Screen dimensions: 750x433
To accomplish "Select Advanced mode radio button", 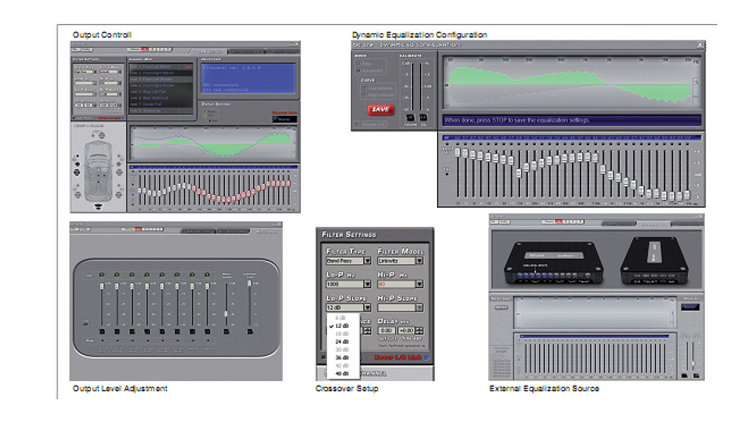I will [x=359, y=70].
